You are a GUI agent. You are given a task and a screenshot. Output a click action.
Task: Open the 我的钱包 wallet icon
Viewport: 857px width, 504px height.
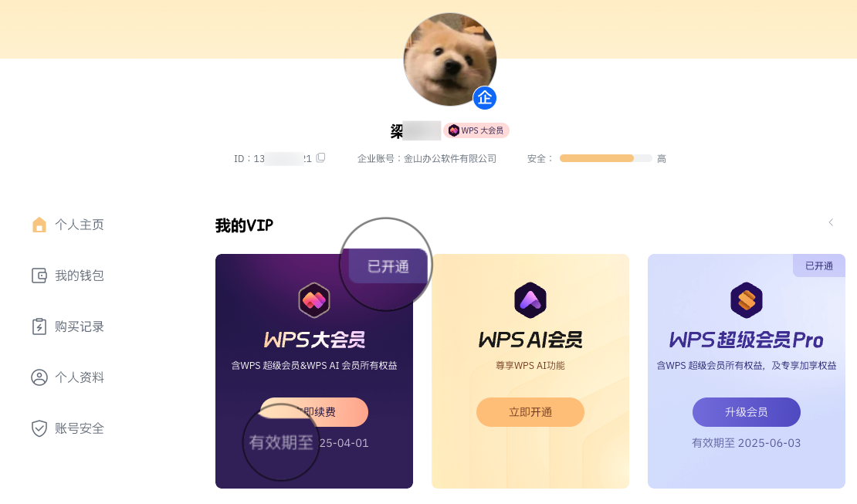pyautogui.click(x=39, y=276)
